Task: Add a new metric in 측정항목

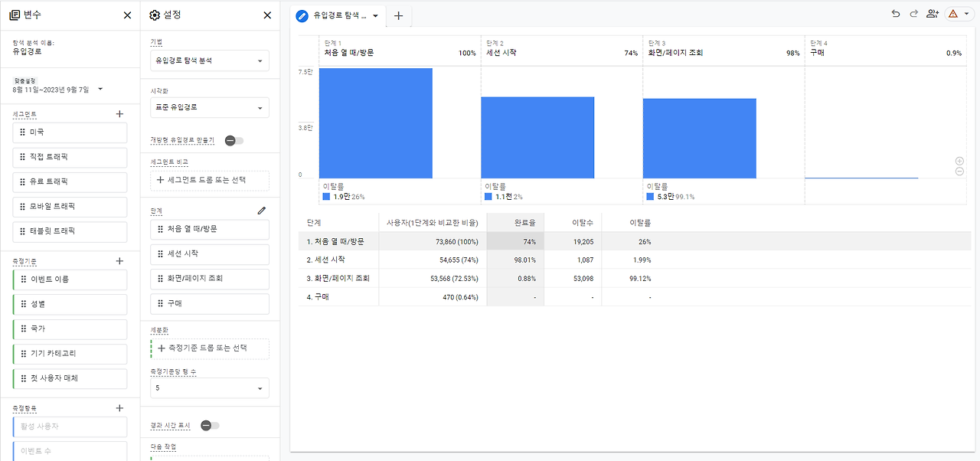Action: (x=119, y=408)
